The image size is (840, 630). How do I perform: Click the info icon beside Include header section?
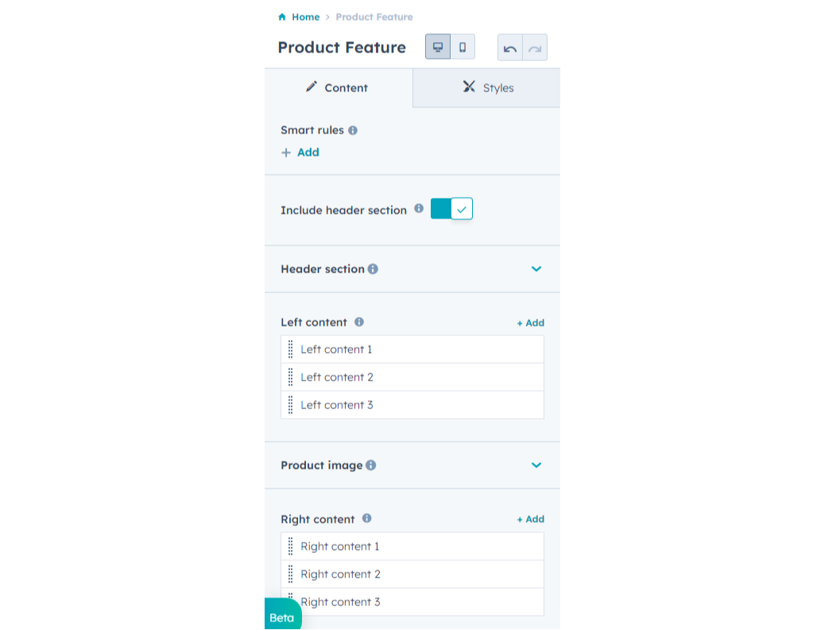419,209
